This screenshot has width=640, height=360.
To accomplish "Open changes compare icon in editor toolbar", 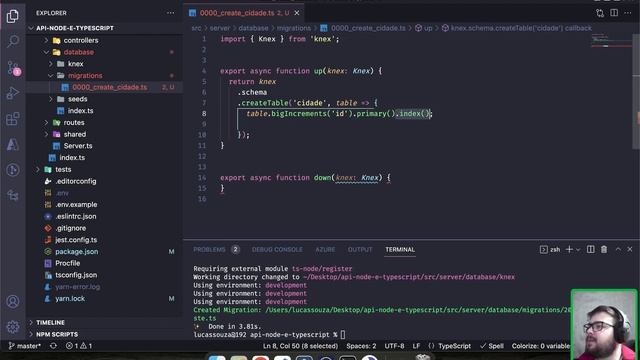I will pos(600,13).
